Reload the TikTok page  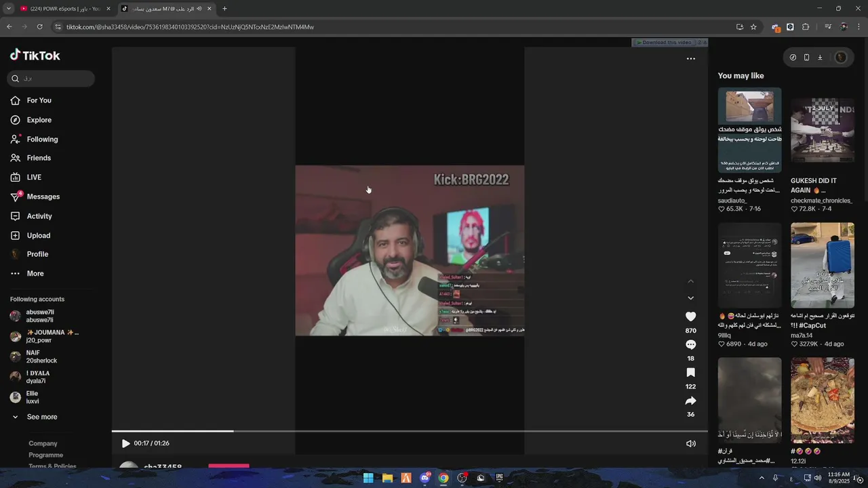(x=39, y=27)
